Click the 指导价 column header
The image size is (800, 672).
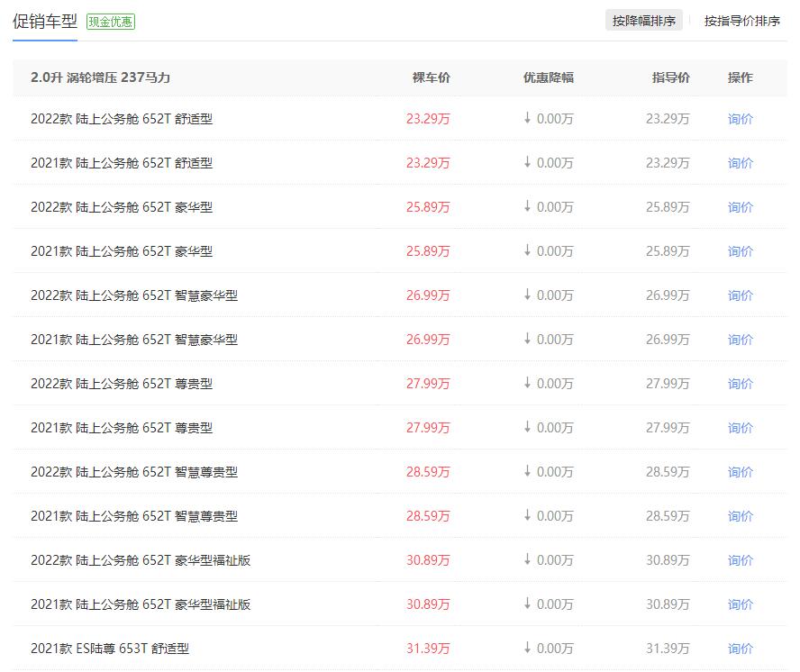coord(671,77)
